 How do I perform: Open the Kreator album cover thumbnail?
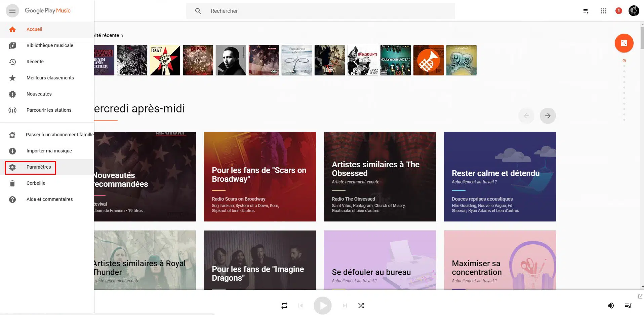point(198,60)
